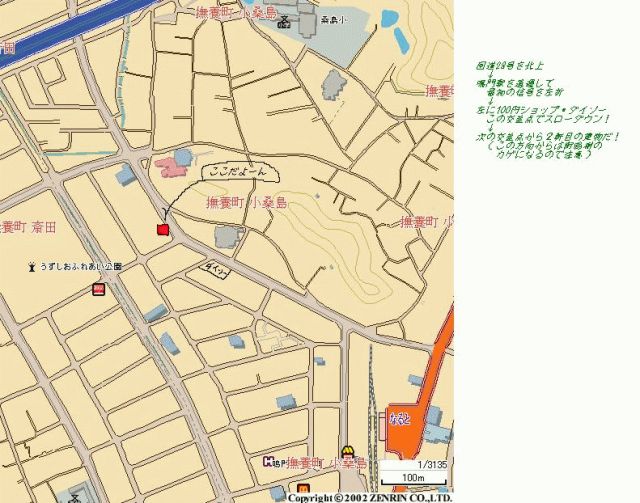Click the ZENRIN copyright text
This screenshot has width=640, height=503.
pyautogui.click(x=370, y=497)
